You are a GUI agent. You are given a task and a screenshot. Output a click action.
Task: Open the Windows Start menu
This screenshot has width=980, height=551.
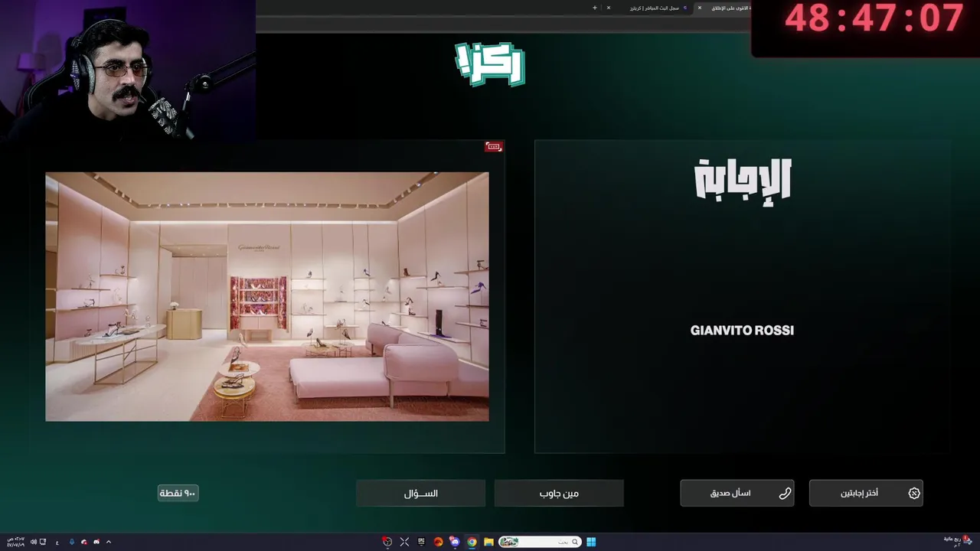click(591, 542)
